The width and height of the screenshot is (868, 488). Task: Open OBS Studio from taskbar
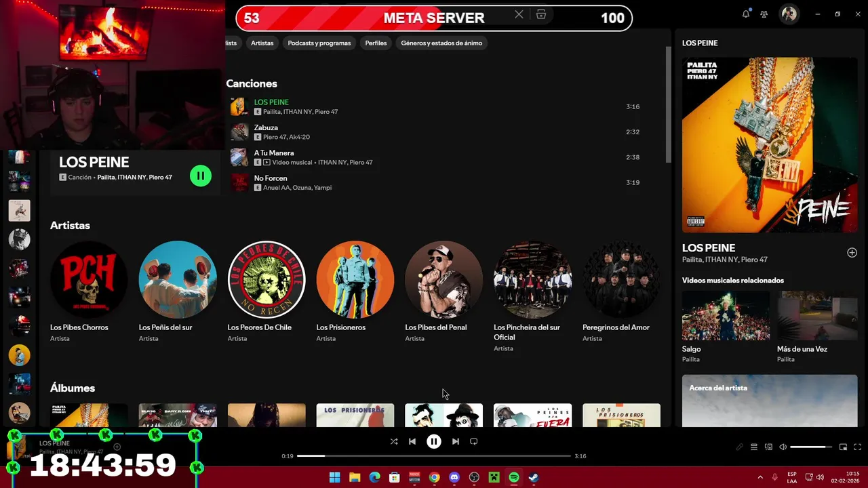[x=474, y=477]
